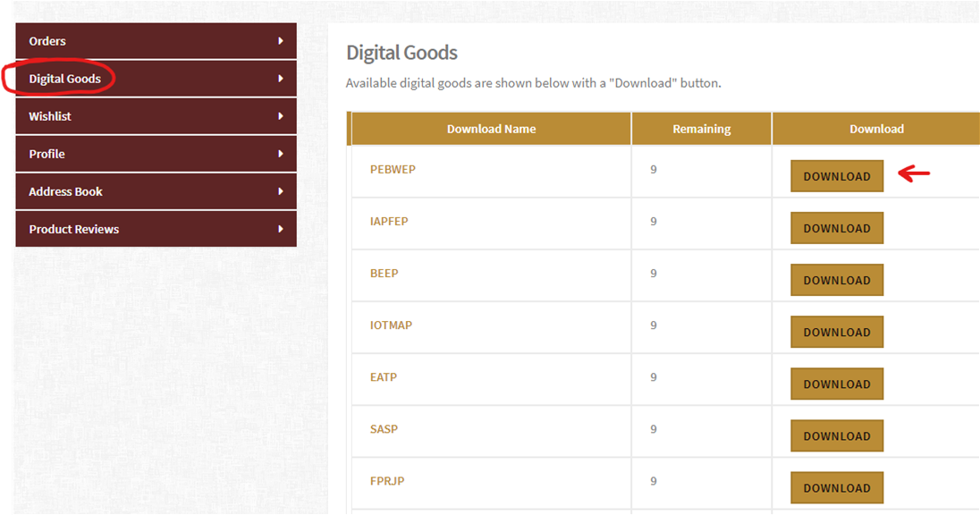This screenshot has width=980, height=515.
Task: Click the Download Name column header
Action: point(491,129)
